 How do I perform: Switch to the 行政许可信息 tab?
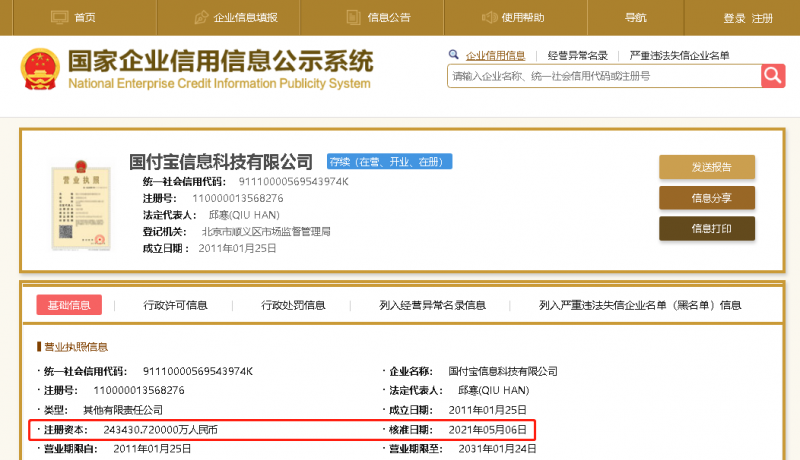[175, 305]
